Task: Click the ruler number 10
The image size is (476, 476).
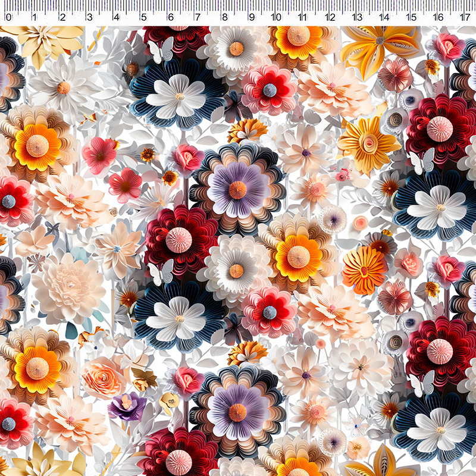Action: [276, 17]
